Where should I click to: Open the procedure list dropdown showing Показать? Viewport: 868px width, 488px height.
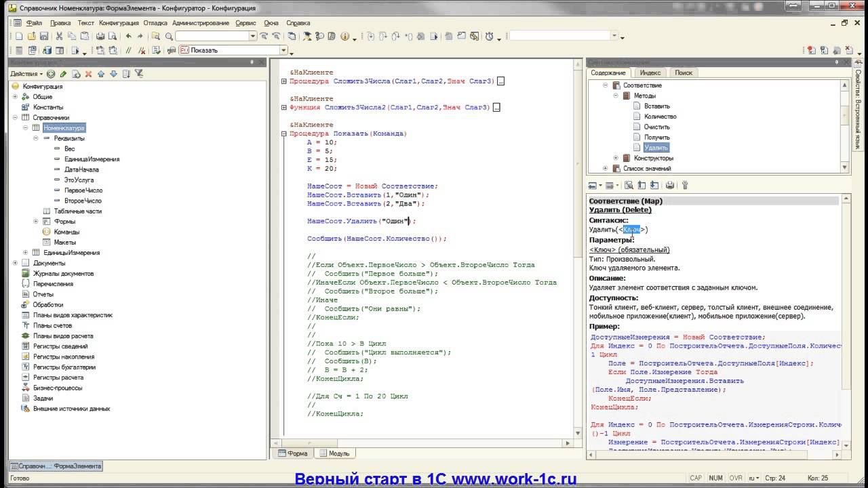[283, 50]
